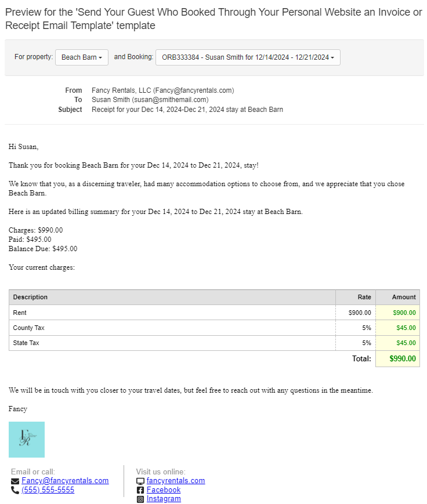Click the phone handset icon
Image resolution: width=427 pixels, height=504 pixels.
(x=15, y=490)
